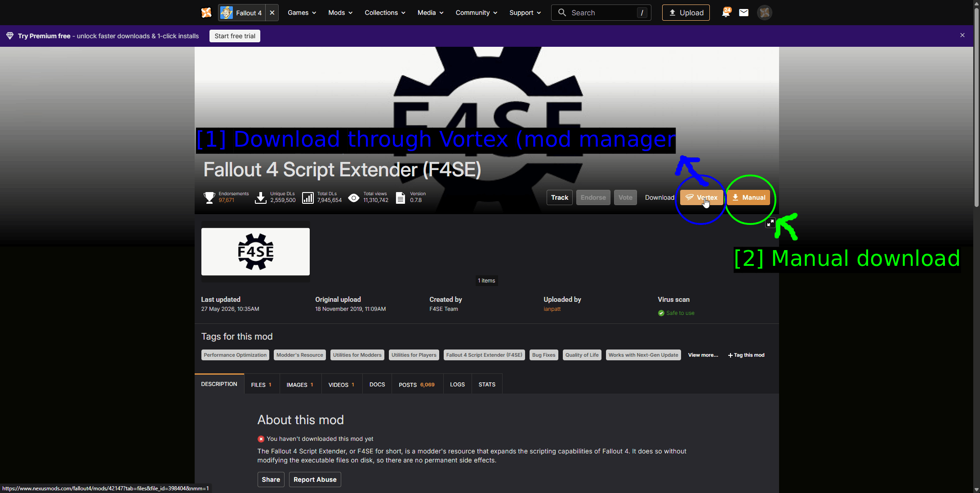Track this mod

pos(560,197)
